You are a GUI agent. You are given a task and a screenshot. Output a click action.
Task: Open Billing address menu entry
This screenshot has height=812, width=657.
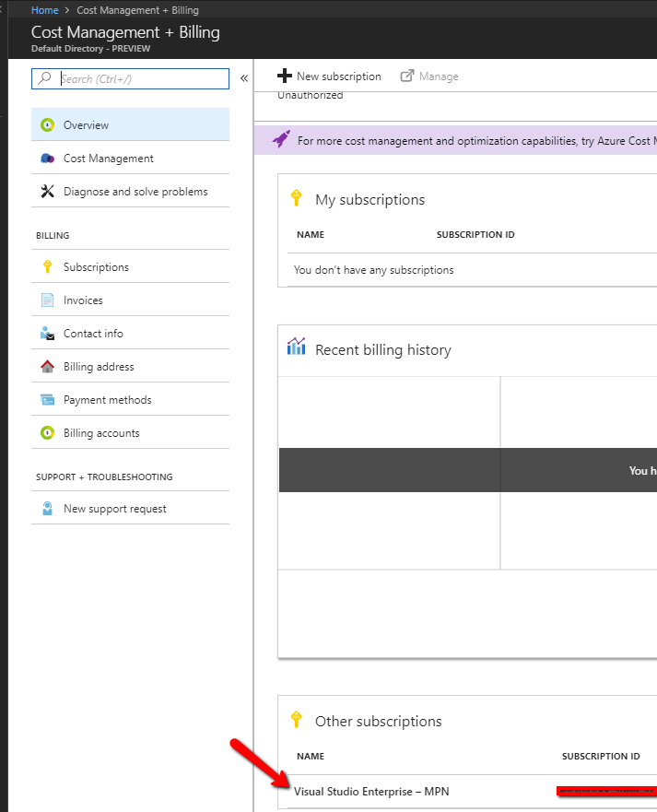[x=130, y=367]
